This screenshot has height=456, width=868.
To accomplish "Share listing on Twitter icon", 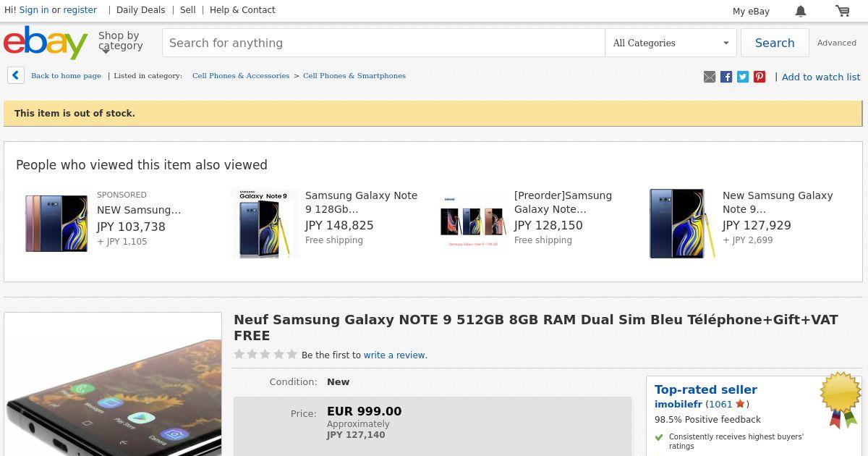I will pos(743,77).
